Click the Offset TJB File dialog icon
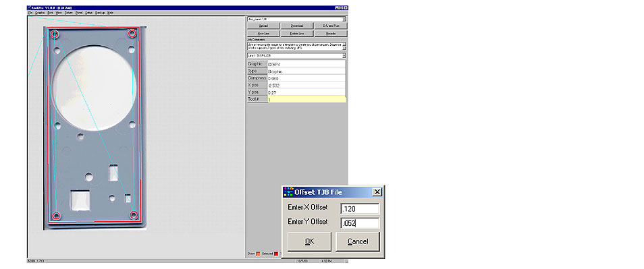Viewport: 644px width, 269px height. click(x=289, y=192)
